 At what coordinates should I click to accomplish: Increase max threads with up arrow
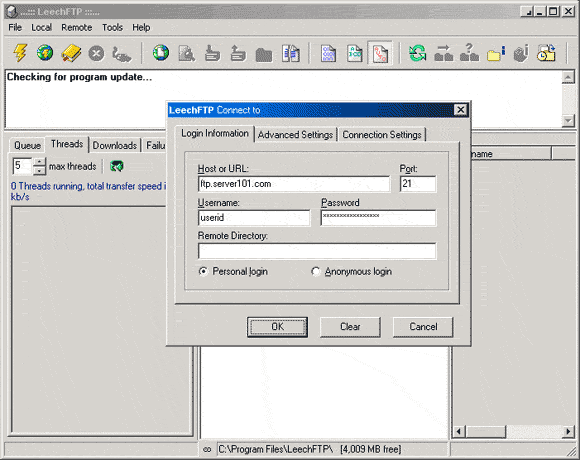pos(39,162)
